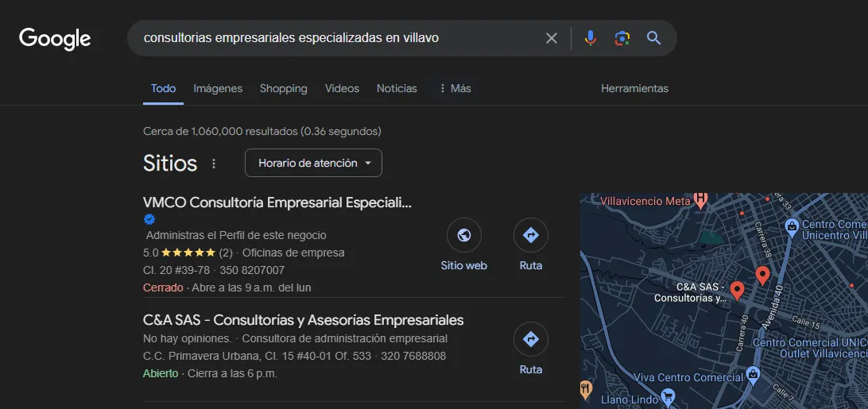Open VMCO Consultoría Empresarial listing title

[x=277, y=203]
